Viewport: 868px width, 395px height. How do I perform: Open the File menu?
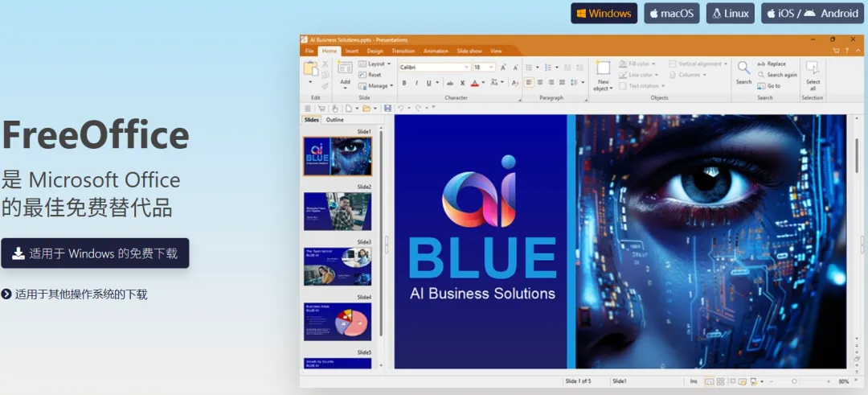pos(309,51)
